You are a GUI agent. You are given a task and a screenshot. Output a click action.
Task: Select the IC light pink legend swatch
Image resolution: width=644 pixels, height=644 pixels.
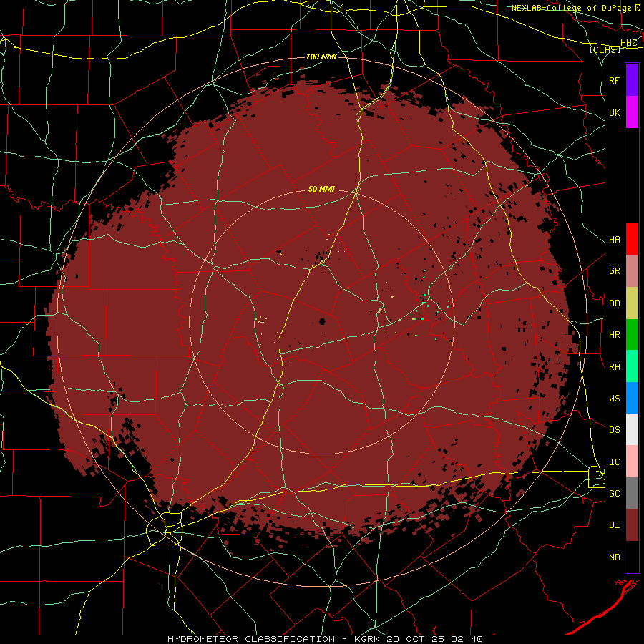coord(632,462)
